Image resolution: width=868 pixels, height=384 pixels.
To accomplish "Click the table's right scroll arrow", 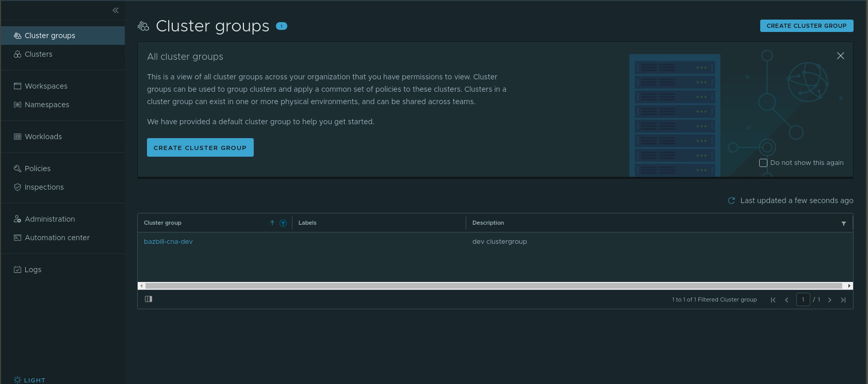I will tap(849, 286).
